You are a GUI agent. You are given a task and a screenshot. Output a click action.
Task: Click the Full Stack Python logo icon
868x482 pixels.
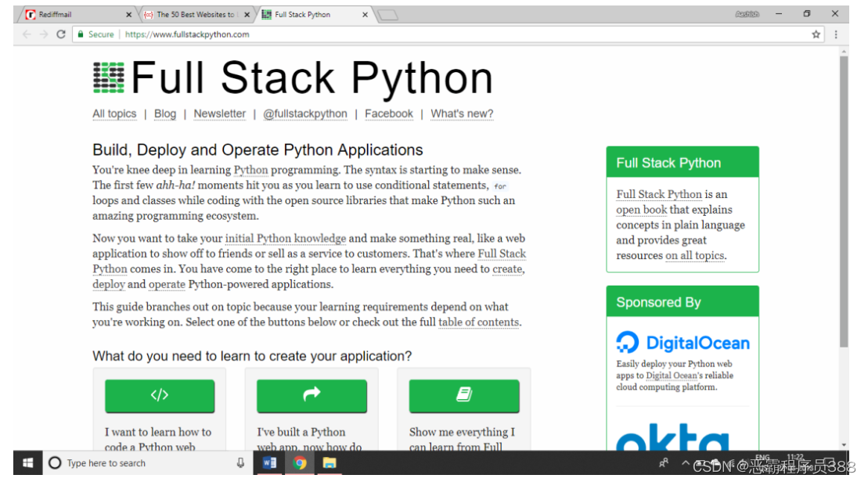(x=109, y=78)
